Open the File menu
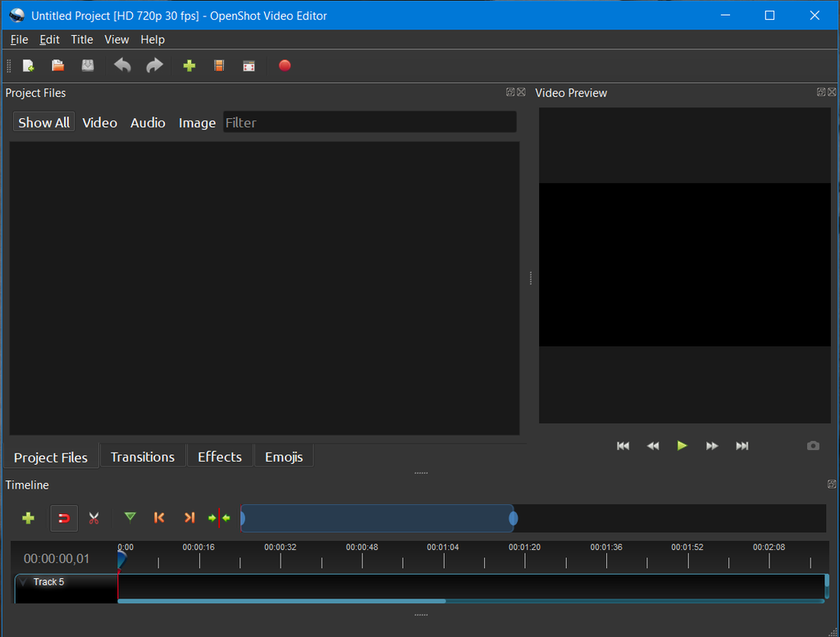Viewport: 840px width, 637px height. coord(20,39)
